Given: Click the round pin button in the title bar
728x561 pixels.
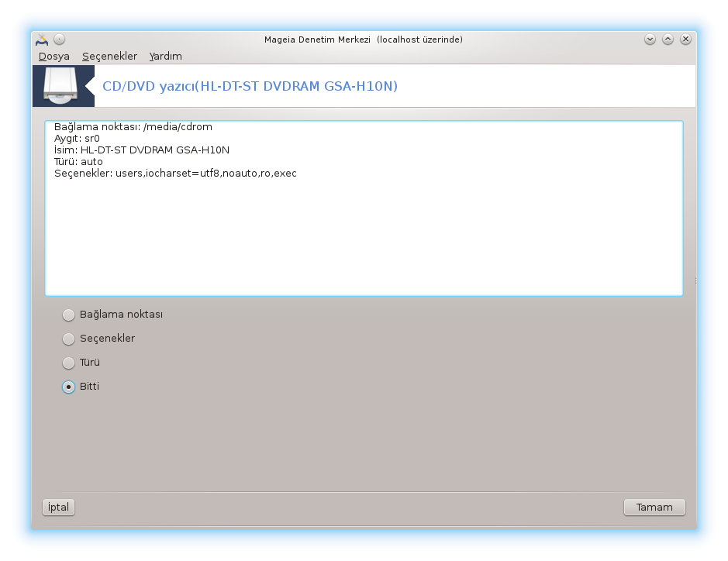Looking at the screenshot, I should tap(60, 40).
